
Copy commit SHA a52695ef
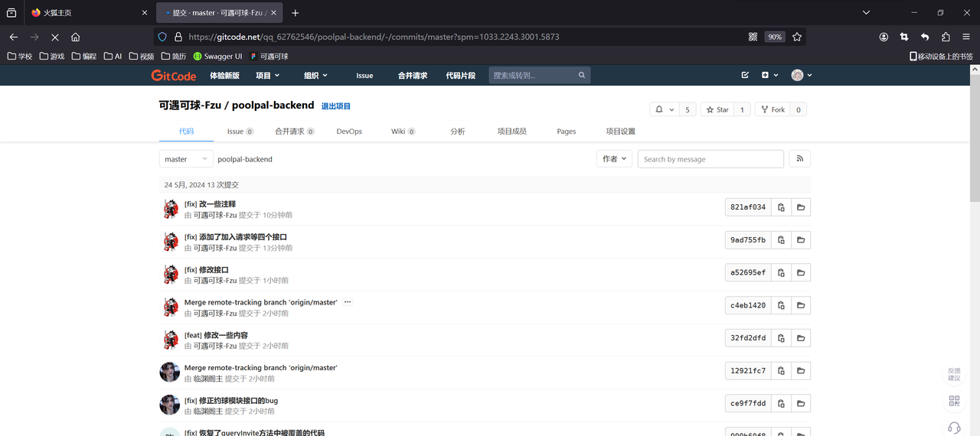(x=781, y=273)
